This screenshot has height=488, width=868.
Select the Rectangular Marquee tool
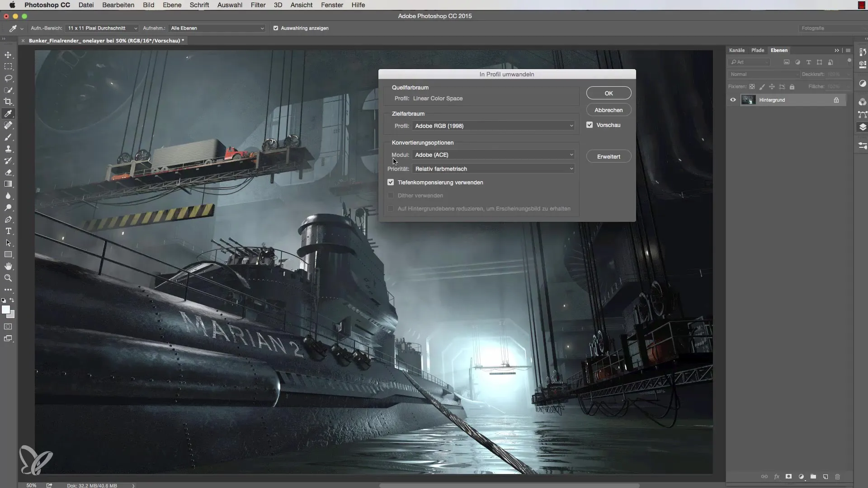point(8,66)
